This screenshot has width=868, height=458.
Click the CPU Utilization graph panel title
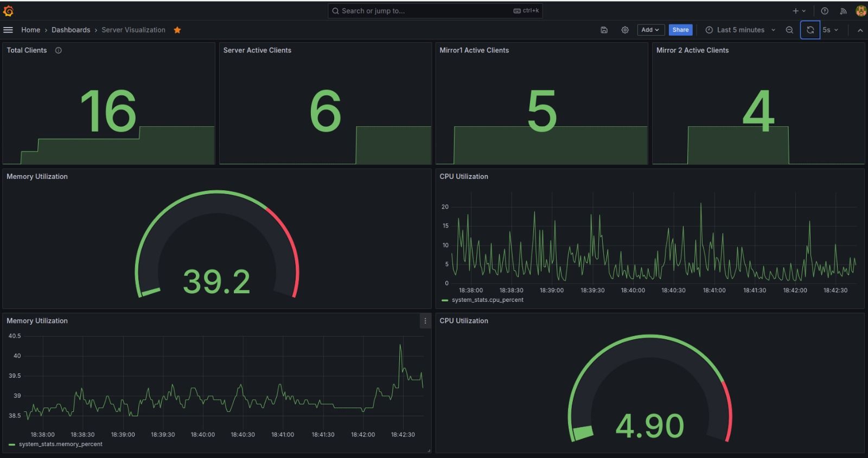[464, 177]
